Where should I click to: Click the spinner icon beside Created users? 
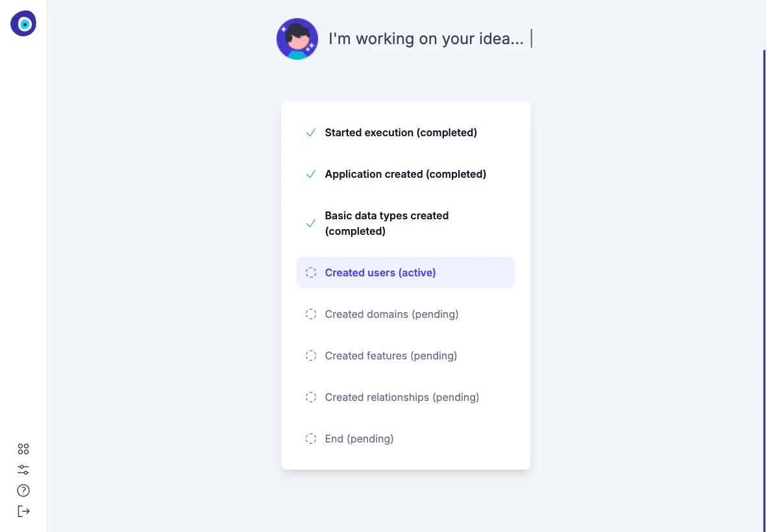(x=310, y=272)
